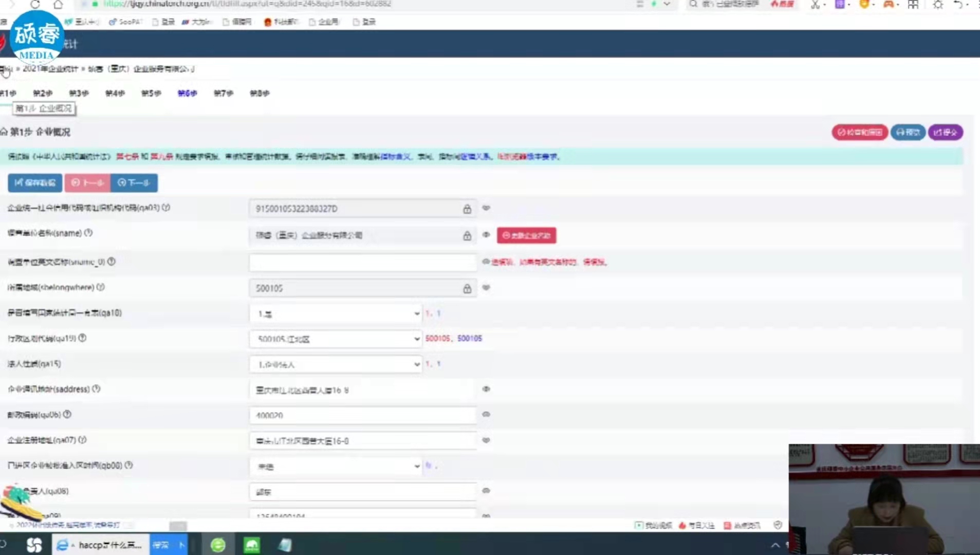Toggle the eye icon next to qa08 person field
Screen dimensions: 980x555
[486, 491]
